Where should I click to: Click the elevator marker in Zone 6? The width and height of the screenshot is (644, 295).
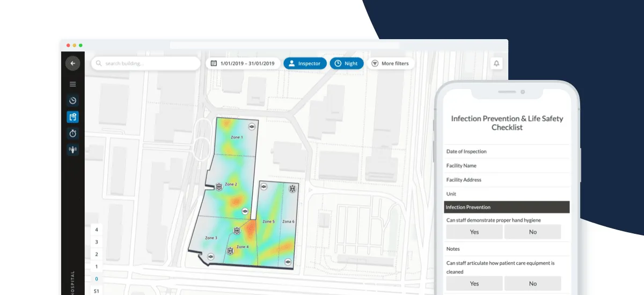coord(292,189)
